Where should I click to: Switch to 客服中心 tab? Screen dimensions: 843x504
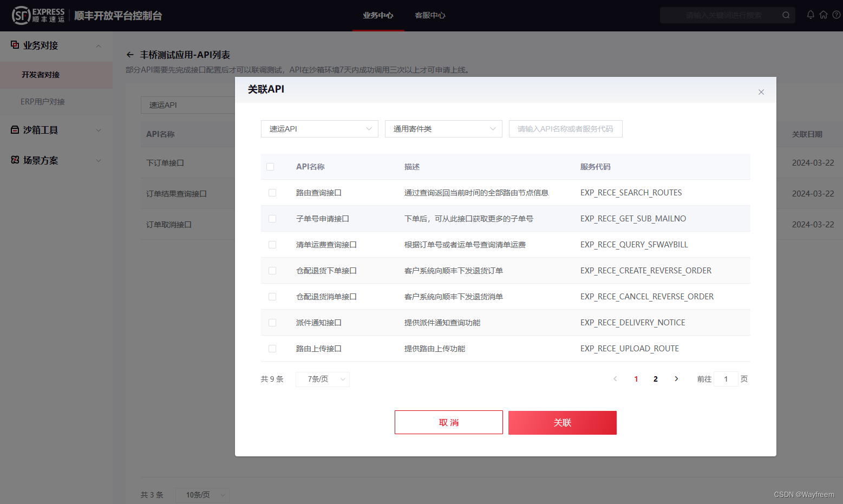point(430,15)
